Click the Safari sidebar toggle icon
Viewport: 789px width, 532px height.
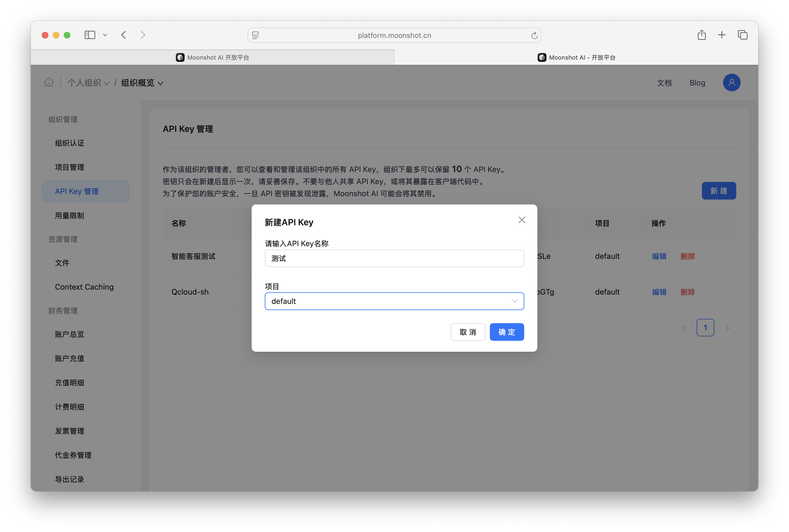[x=90, y=35]
